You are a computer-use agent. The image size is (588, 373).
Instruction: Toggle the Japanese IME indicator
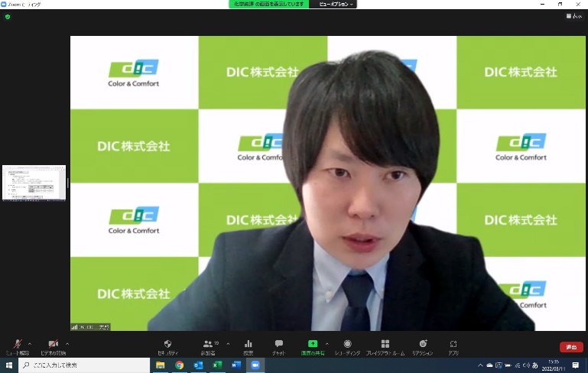535,365
